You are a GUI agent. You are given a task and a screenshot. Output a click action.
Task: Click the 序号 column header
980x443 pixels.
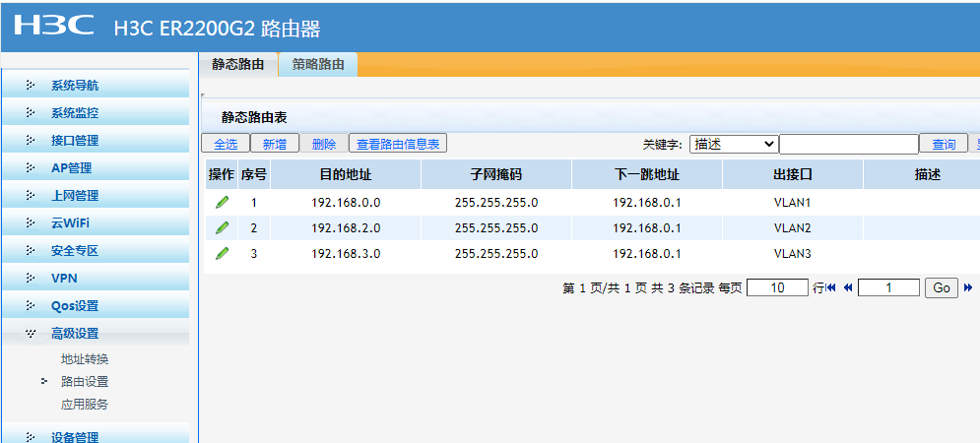click(254, 174)
